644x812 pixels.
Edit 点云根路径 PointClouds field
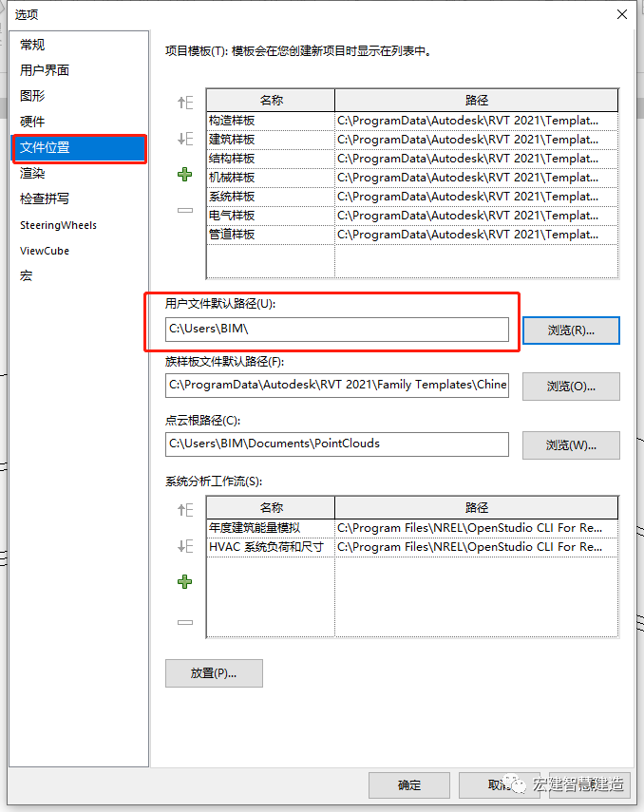point(337,444)
